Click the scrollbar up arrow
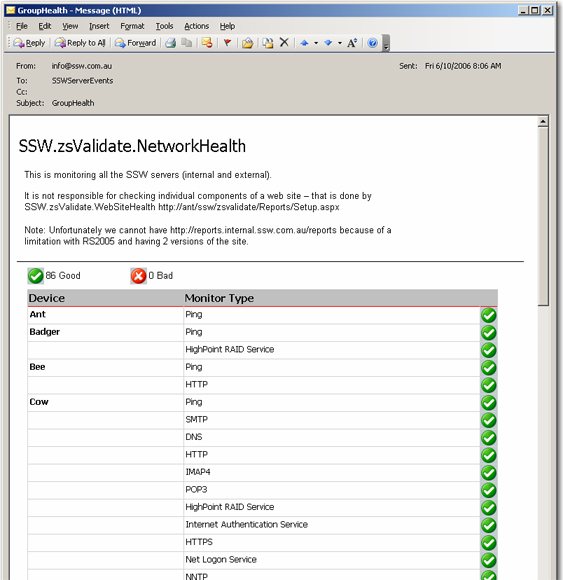This screenshot has height=580, width=563. (x=543, y=121)
